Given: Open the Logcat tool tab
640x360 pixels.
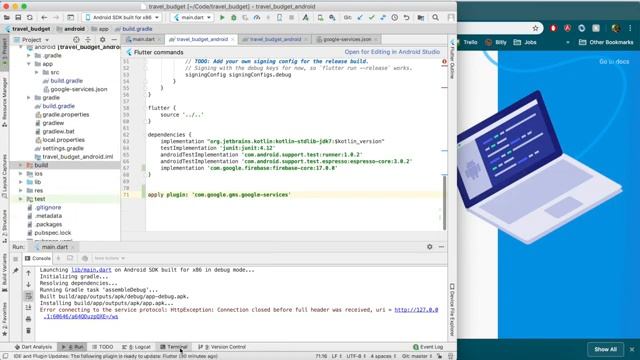Looking at the screenshot, I should click(137, 347).
